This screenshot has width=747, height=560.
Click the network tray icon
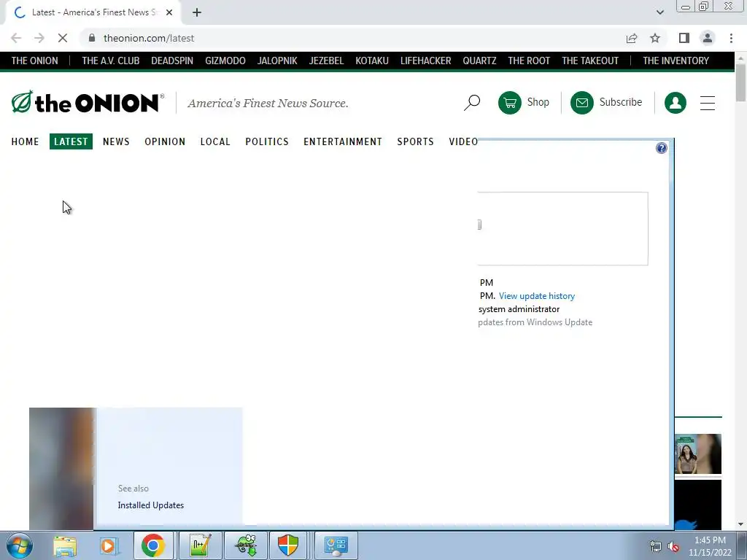[x=656, y=546]
